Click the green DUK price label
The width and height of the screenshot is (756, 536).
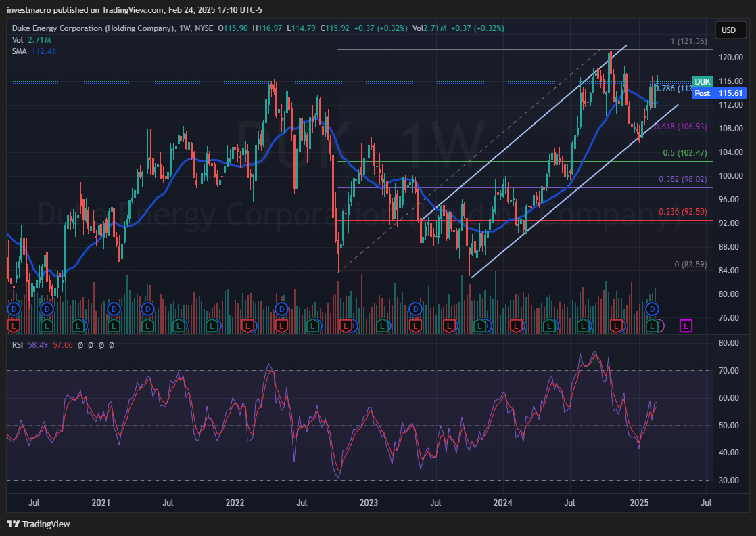point(703,81)
